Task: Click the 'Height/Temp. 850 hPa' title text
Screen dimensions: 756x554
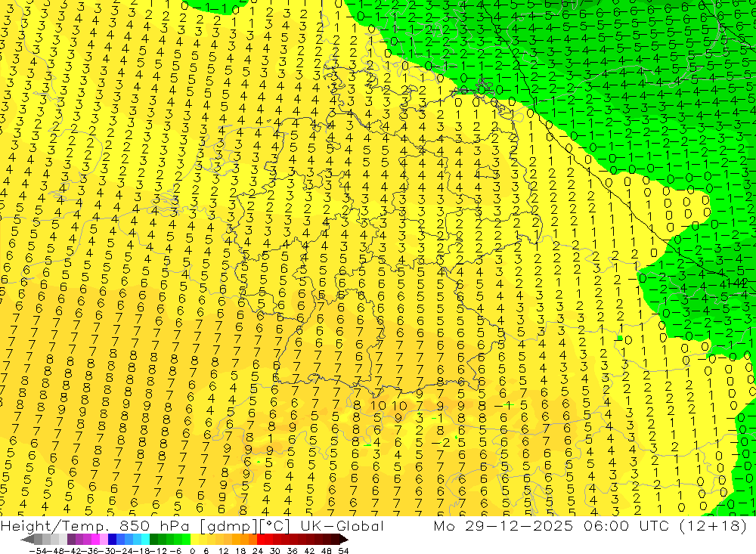Action: coord(95,526)
